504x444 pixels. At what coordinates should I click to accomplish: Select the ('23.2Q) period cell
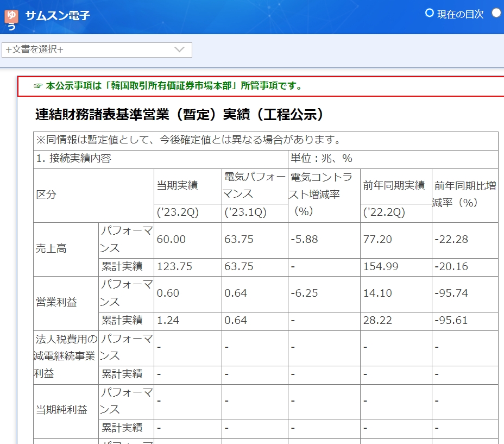click(178, 213)
